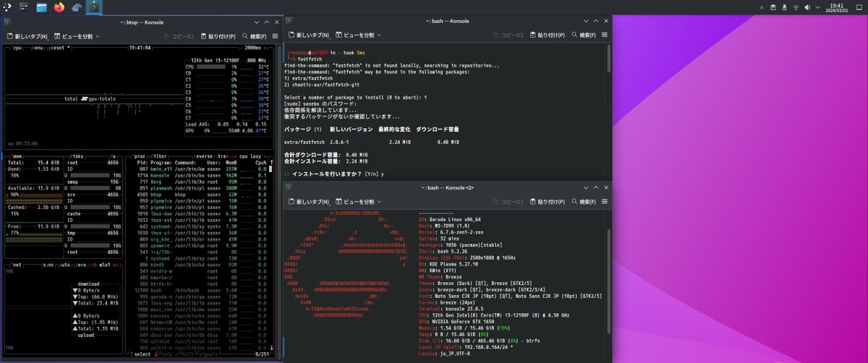Viewport: 868px width, 363px height.
Task: Click Split View in btop Konsole window
Action: click(72, 35)
